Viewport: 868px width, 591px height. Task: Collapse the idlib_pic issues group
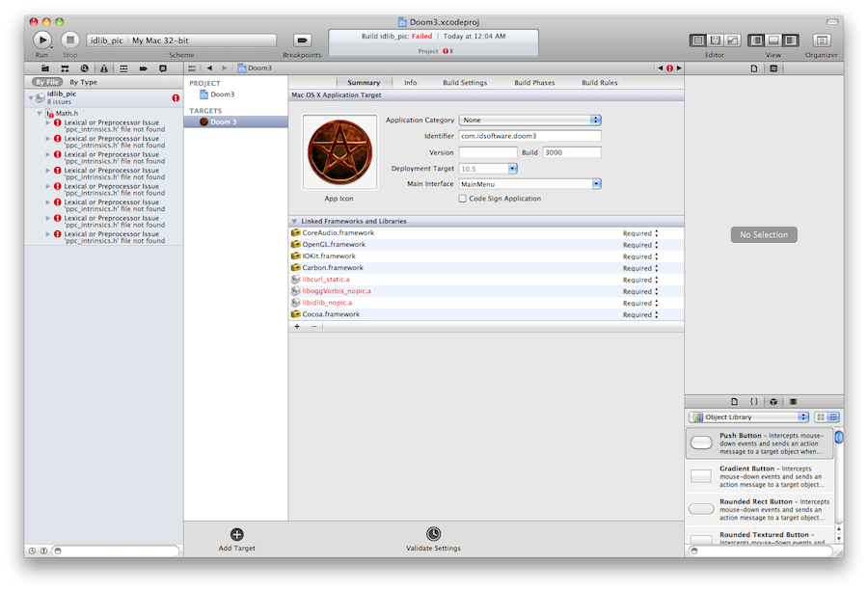tap(31, 98)
